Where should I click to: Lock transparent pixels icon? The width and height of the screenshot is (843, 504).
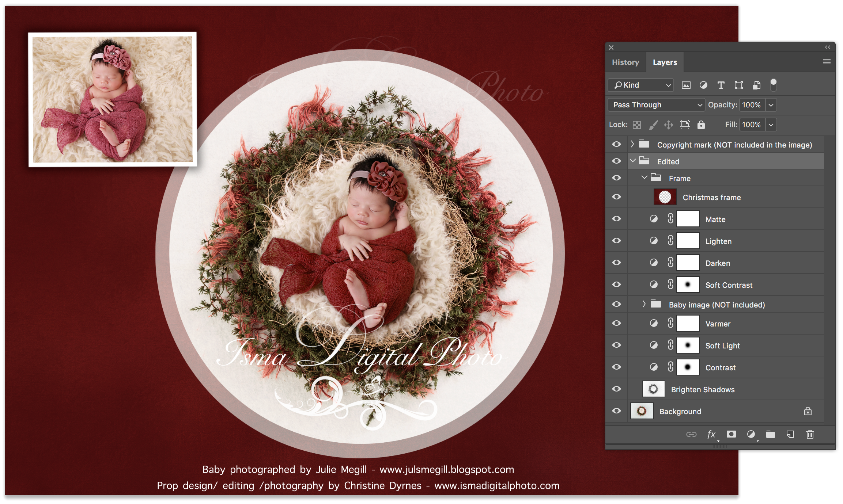[637, 125]
